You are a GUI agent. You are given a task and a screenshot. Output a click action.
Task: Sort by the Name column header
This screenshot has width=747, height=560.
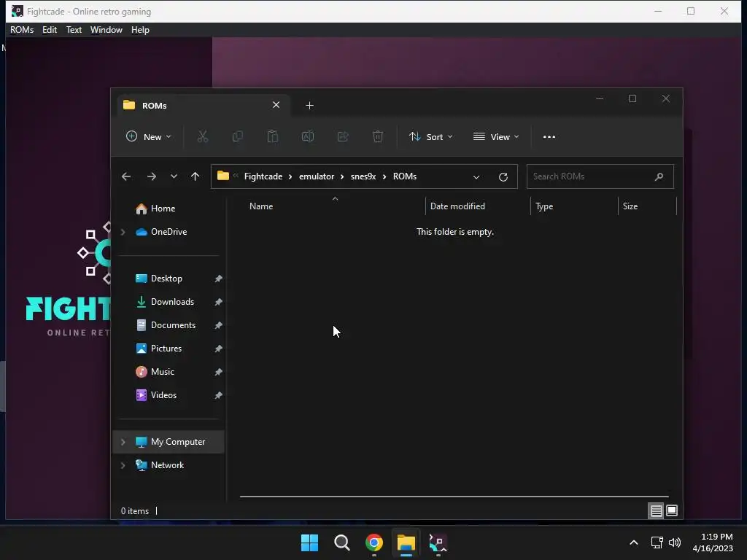click(261, 206)
